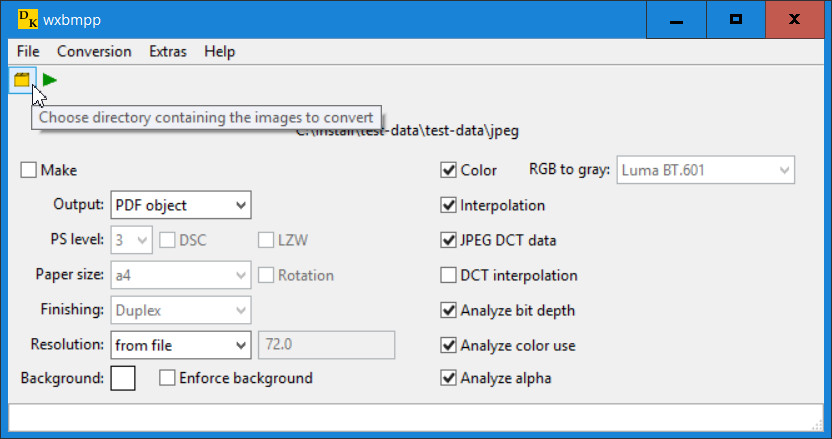Toggle the Interpolation checkbox
Screen dimensions: 832x439
449,205
